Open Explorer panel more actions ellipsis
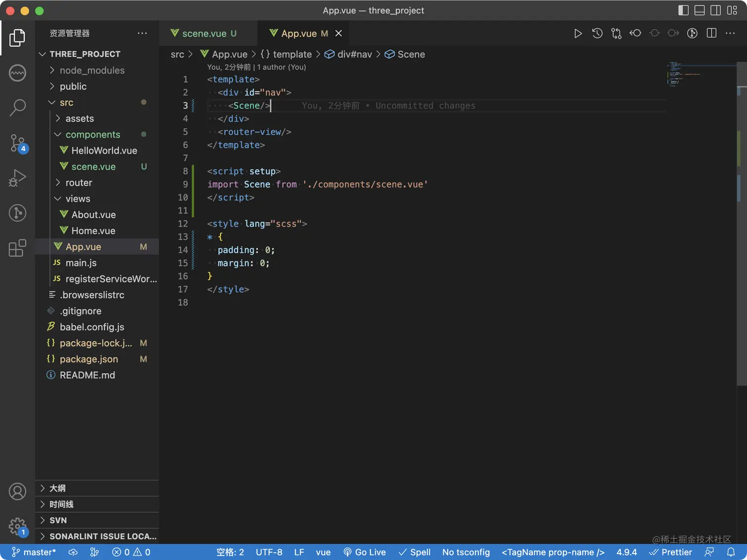The image size is (747, 560). pos(142,34)
